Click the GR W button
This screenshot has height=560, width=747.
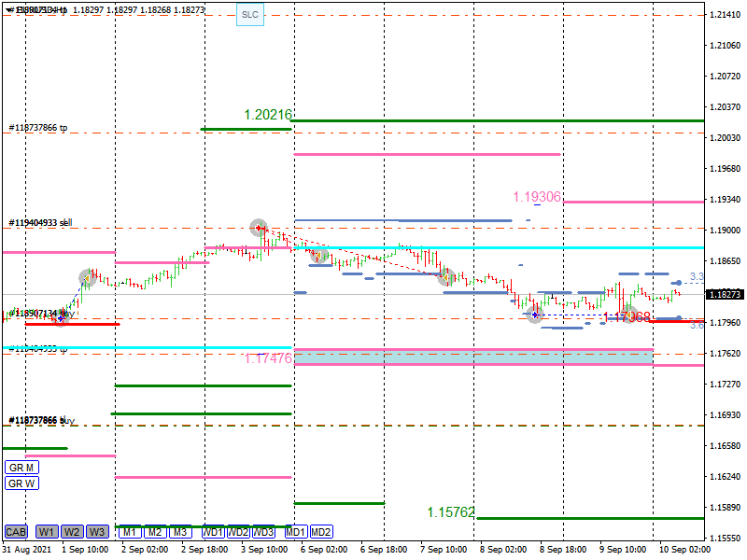[21, 483]
